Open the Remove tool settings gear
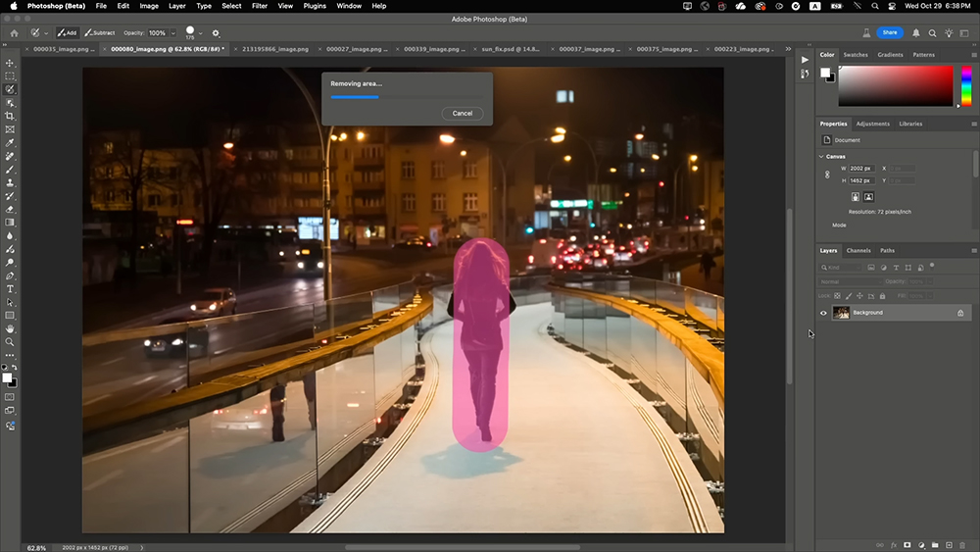The width and height of the screenshot is (980, 552). [217, 32]
